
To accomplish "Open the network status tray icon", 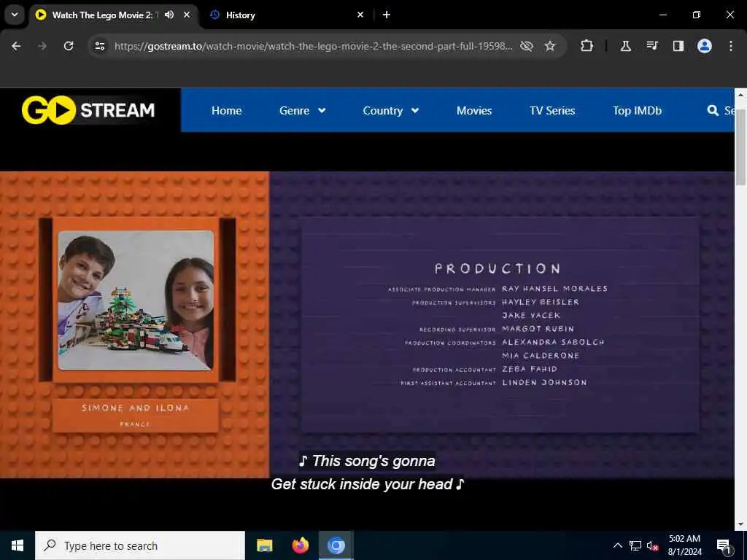I will 635,545.
